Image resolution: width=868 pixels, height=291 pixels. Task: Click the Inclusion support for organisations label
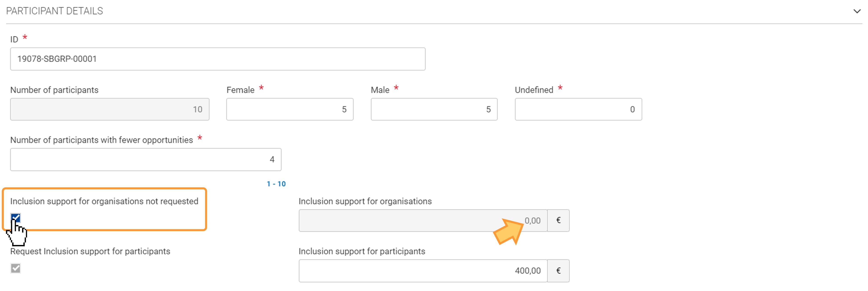(365, 201)
